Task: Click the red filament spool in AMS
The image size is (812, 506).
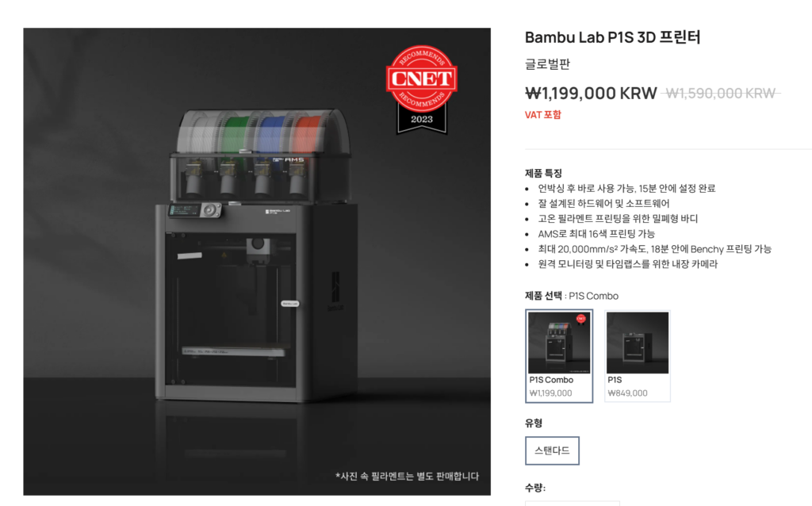Action: click(308, 133)
